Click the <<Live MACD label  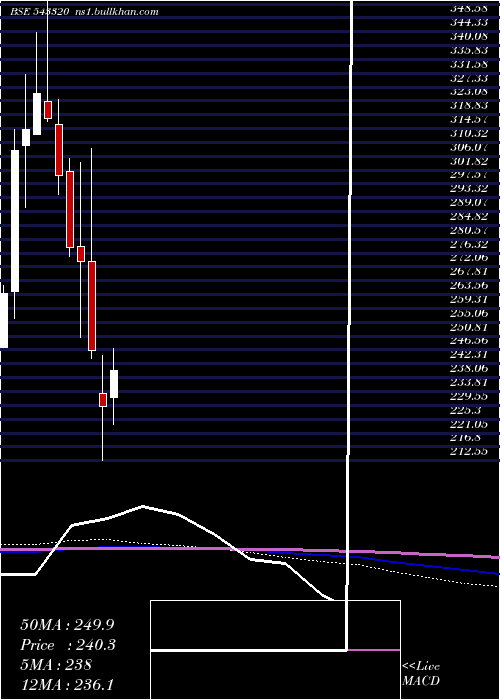[x=421, y=673]
